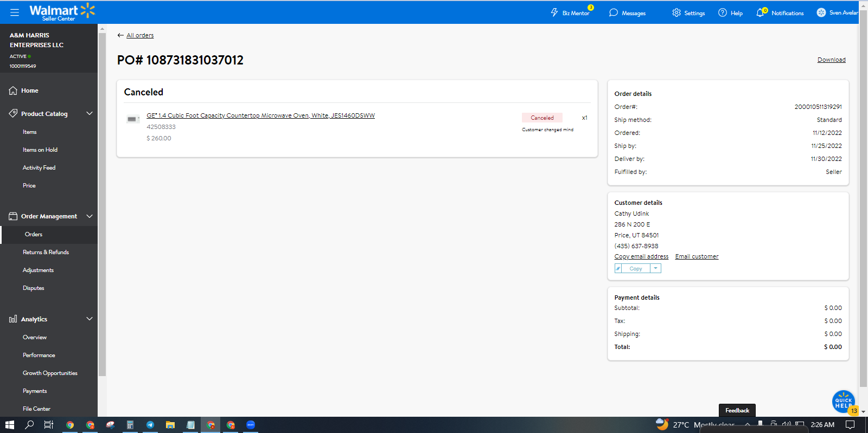
Task: Open Adjustments in the sidebar
Action: (39, 270)
